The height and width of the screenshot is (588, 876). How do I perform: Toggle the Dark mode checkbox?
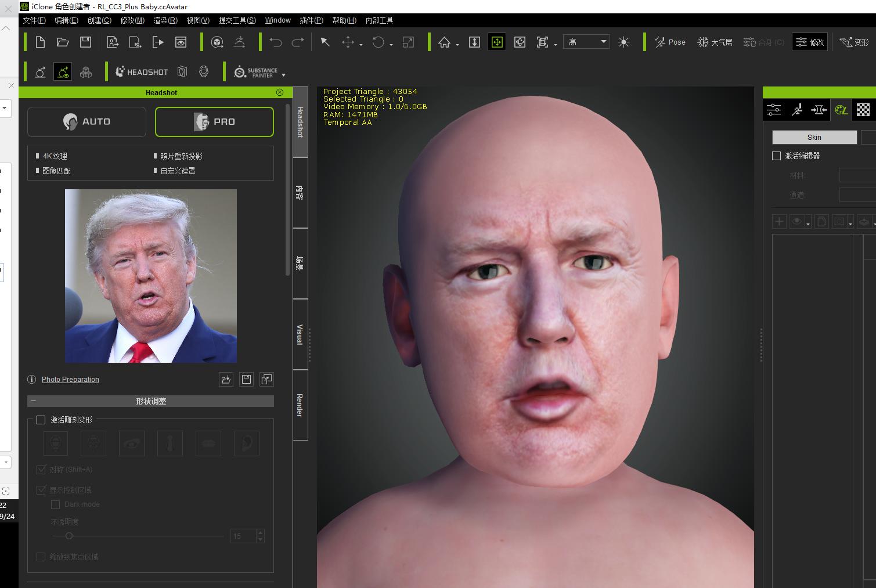pos(56,504)
